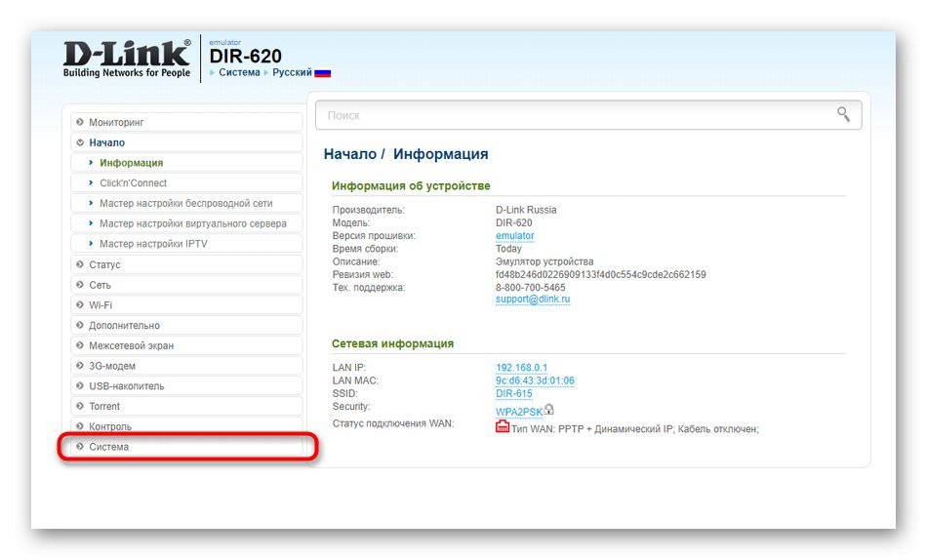Expand the Wi-Fi section arrow
The image size is (927, 560).
click(x=80, y=304)
